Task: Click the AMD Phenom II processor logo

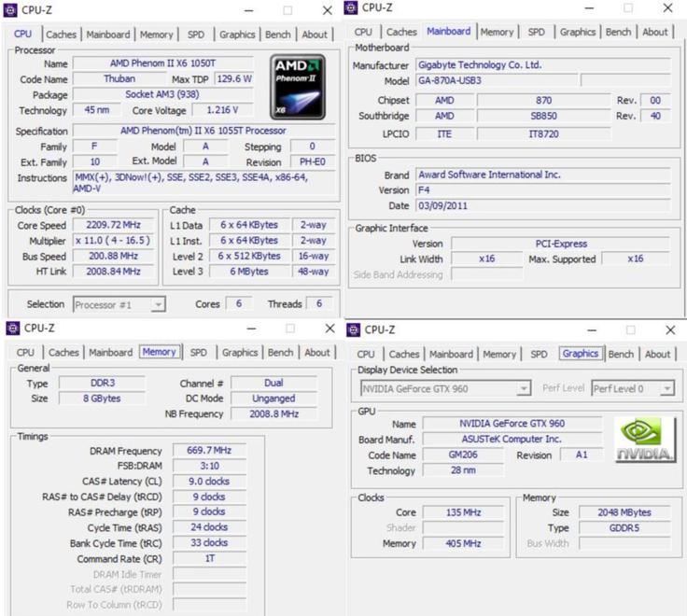Action: pos(298,87)
